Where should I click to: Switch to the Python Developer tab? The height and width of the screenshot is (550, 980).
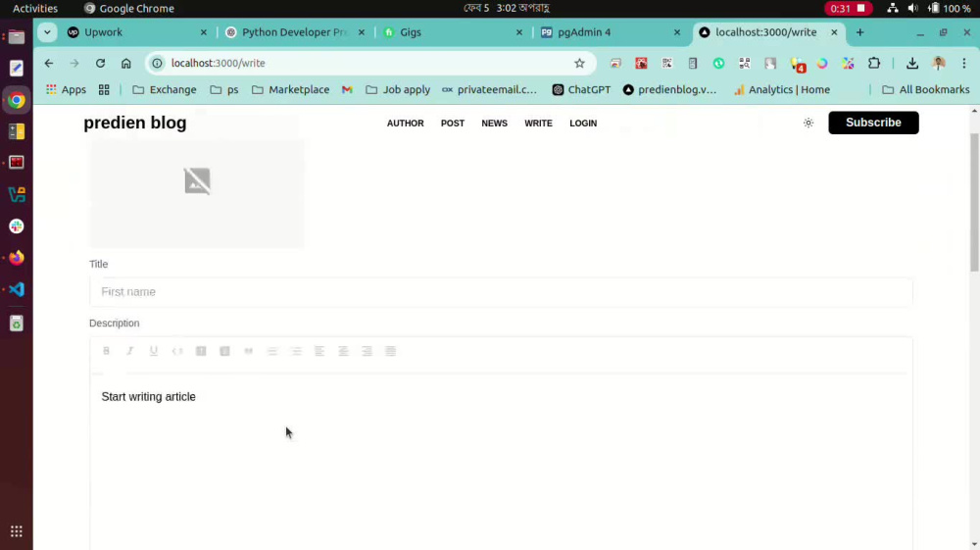coord(295,32)
